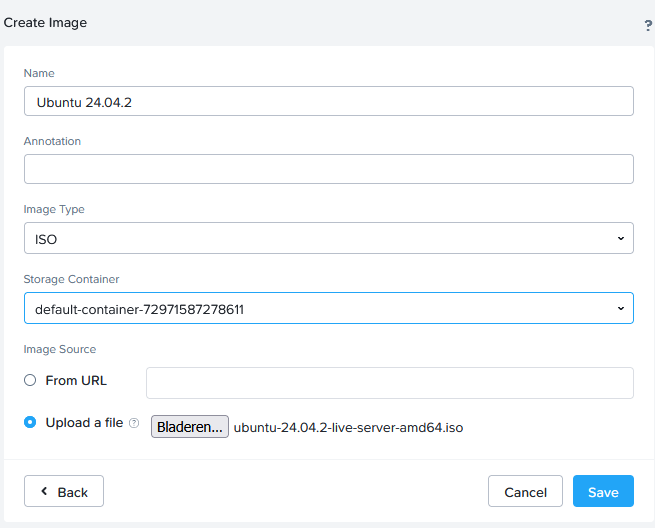Click the Create Image dialog title
Viewport: 655px width, 528px height.
(x=45, y=22)
